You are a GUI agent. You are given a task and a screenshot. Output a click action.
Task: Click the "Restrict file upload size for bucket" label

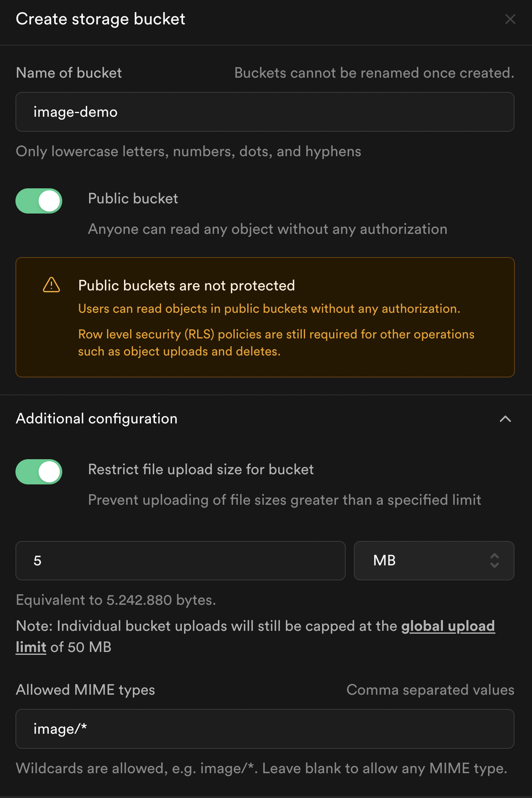(x=201, y=469)
